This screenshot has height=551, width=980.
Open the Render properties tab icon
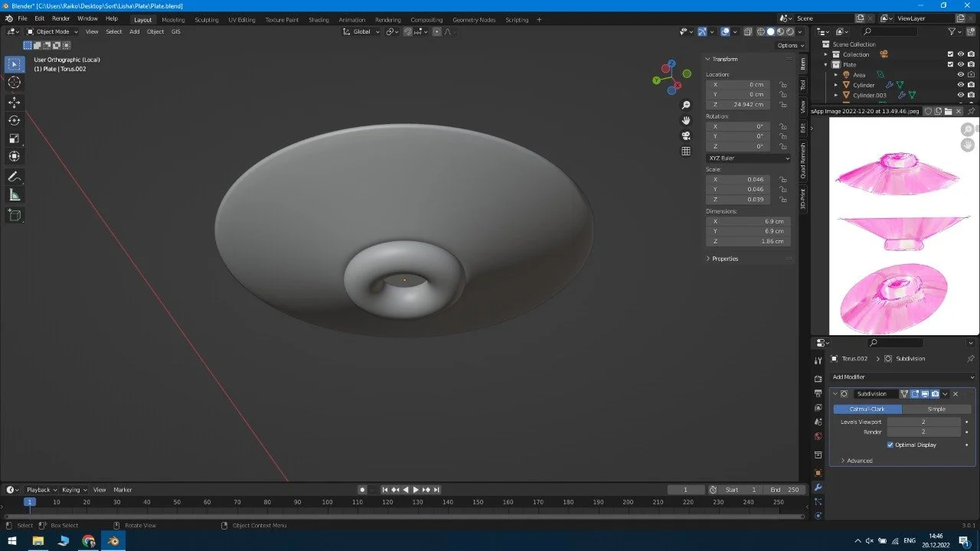pyautogui.click(x=818, y=379)
